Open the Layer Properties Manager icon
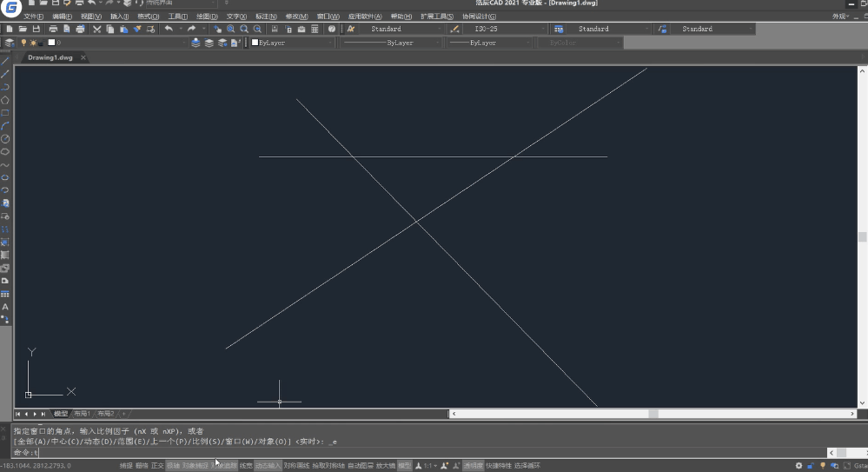Viewport: 868px width, 472px height. click(10, 43)
